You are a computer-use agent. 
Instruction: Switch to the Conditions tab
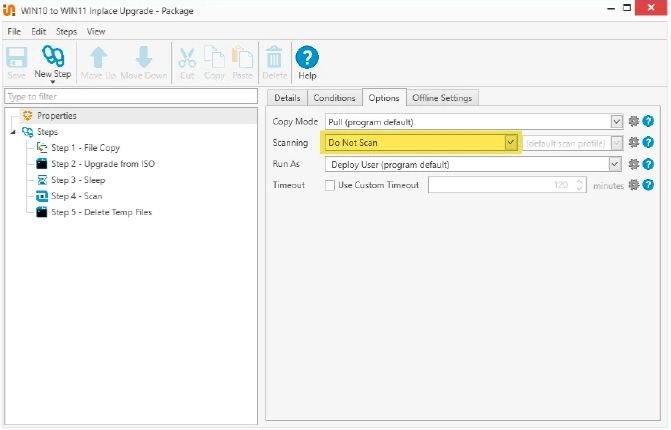coord(334,98)
